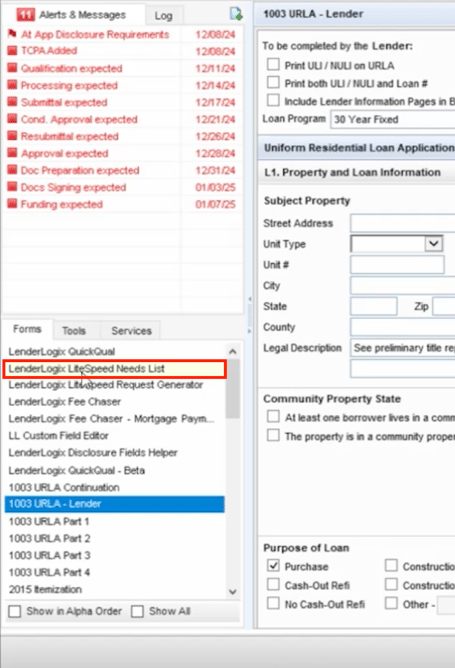Select the Funding expected alert row
This screenshot has width=455, height=668.
[x=122, y=204]
